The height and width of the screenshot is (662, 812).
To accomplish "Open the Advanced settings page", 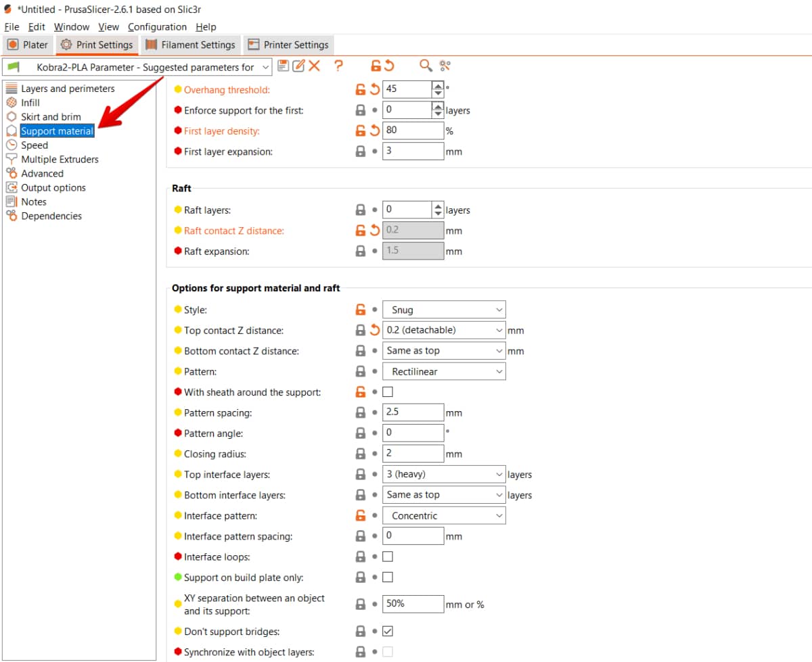I will 42,174.
